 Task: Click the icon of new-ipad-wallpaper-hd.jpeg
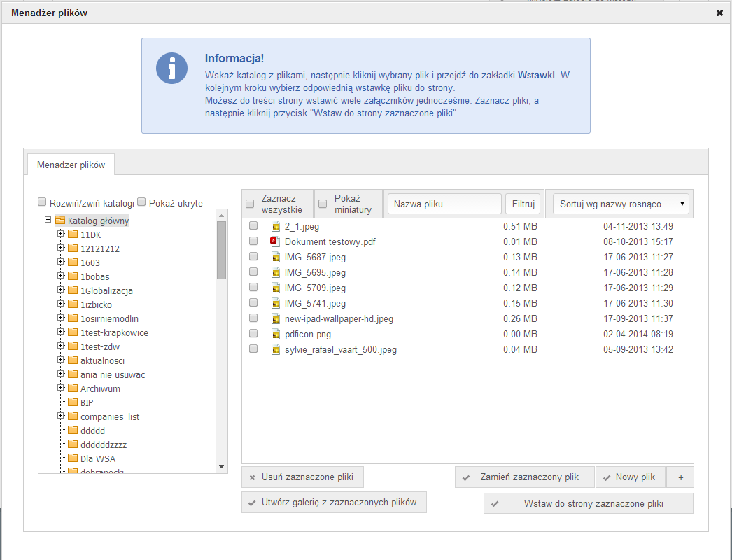(x=276, y=319)
